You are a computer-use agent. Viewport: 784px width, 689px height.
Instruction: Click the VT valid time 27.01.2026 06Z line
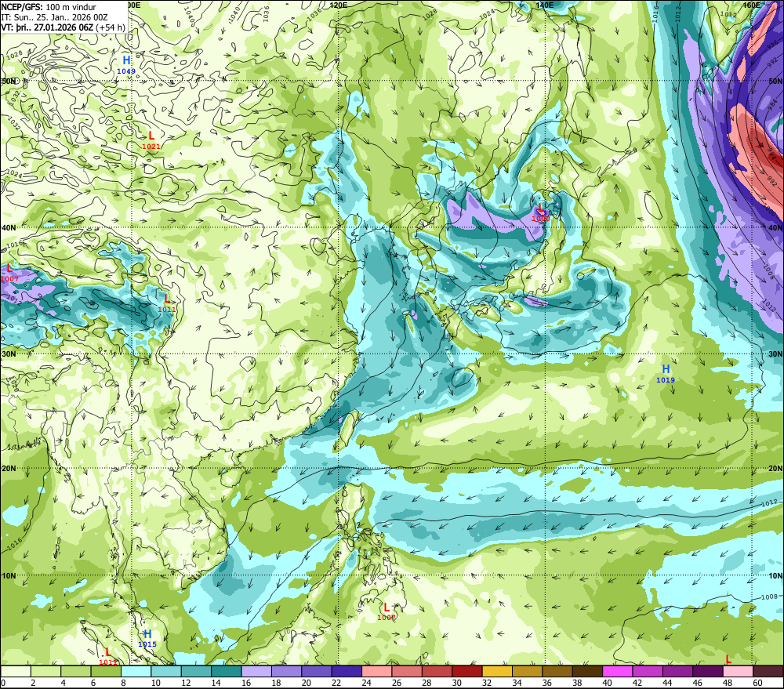[x=63, y=27]
